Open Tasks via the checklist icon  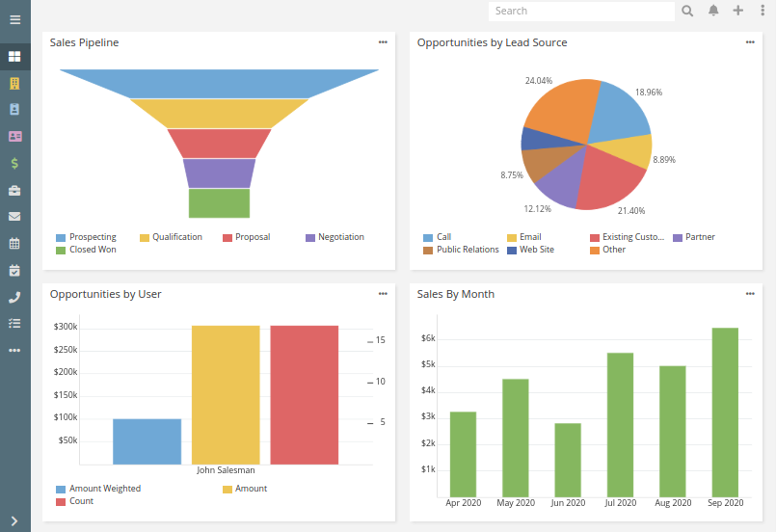tap(14, 324)
